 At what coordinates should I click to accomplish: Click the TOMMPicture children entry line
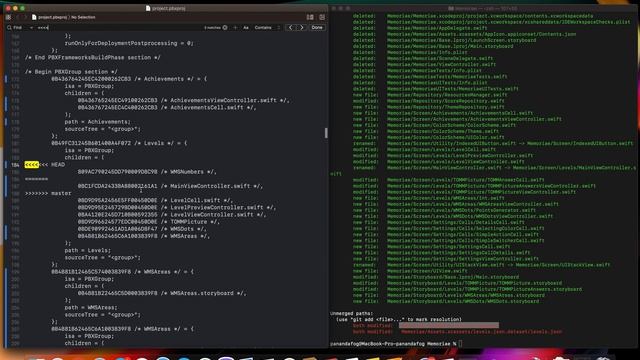tap(149, 222)
